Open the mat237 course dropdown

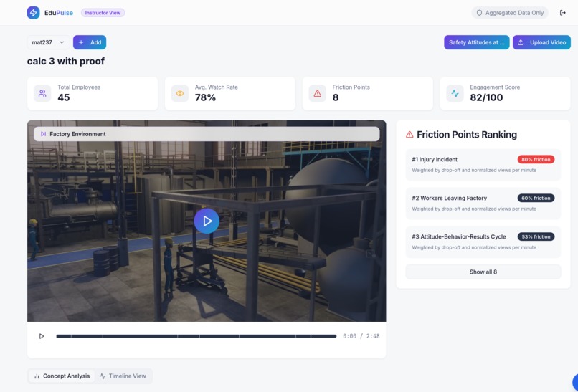[48, 42]
